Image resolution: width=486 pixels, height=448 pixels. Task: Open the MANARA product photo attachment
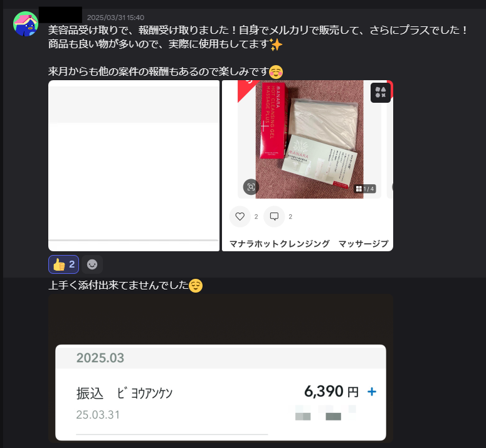(307, 165)
